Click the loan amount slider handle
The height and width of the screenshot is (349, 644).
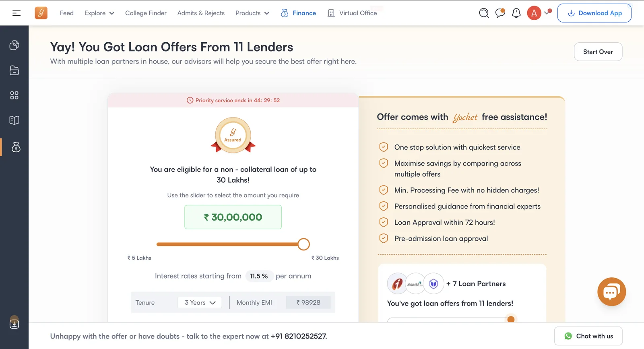click(x=303, y=244)
